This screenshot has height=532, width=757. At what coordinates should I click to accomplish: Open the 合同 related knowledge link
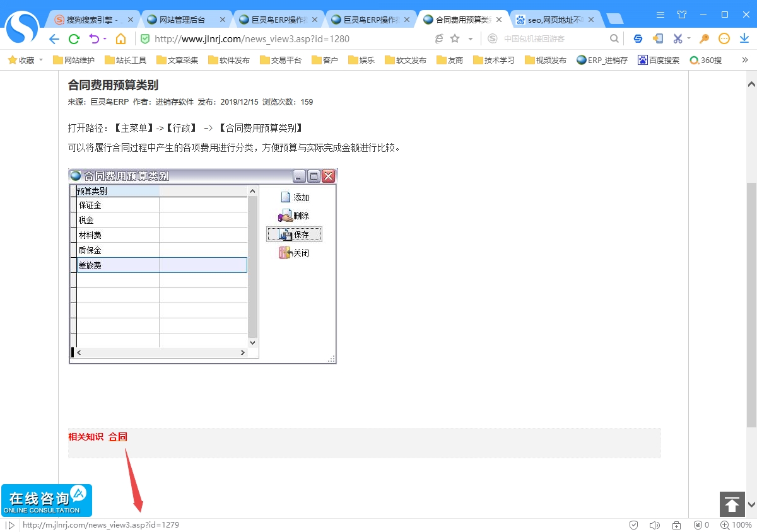tap(117, 437)
